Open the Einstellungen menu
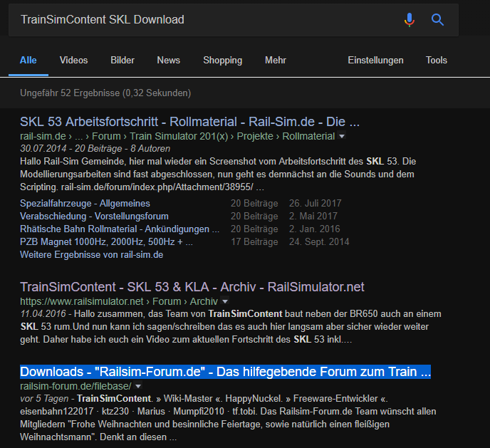 coord(375,61)
